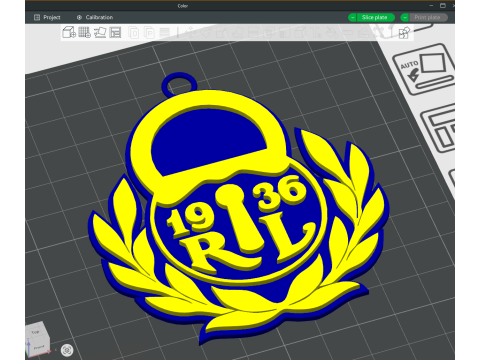
Task: Click the Auto orient toolbar icon
Action: coord(100,32)
